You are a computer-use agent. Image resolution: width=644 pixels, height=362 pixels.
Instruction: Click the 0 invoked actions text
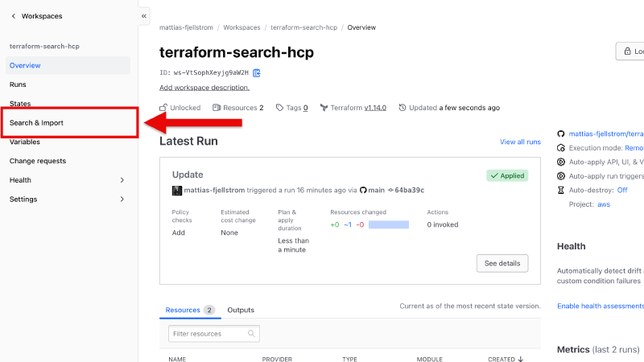point(442,224)
